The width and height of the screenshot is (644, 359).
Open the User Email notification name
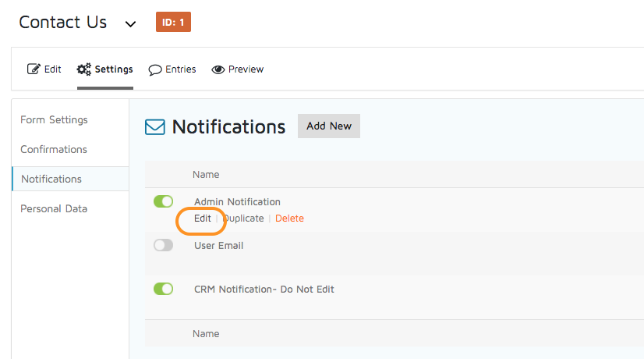pyautogui.click(x=219, y=246)
